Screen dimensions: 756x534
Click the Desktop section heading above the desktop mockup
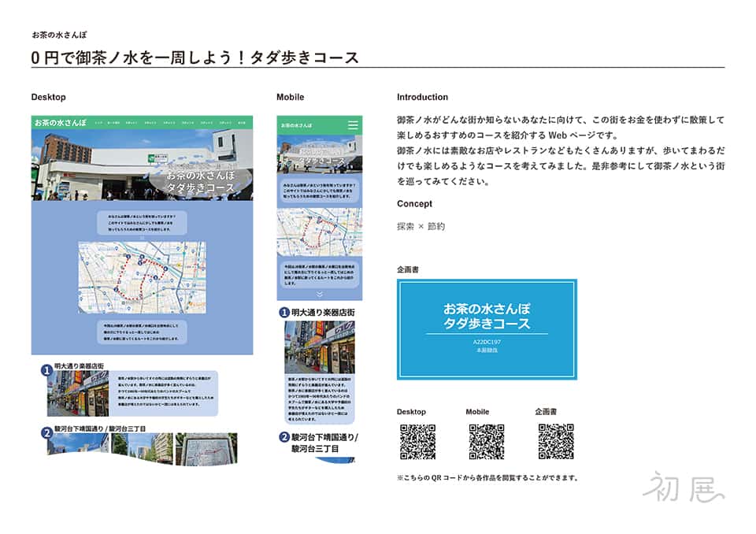(x=48, y=97)
